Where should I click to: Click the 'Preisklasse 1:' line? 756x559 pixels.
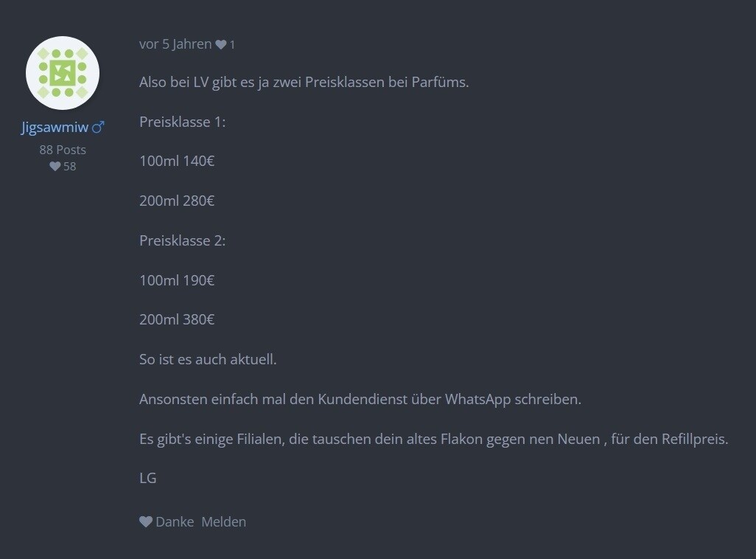tap(182, 122)
